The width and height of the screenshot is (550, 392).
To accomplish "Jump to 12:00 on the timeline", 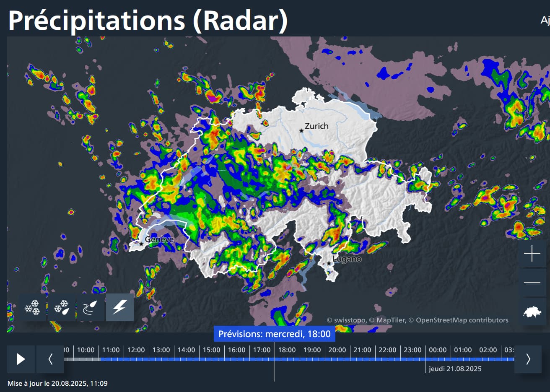I will click(136, 350).
